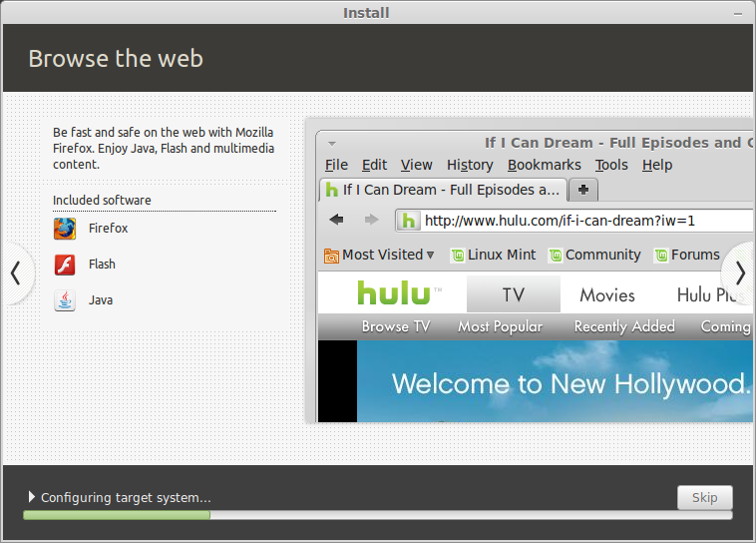The height and width of the screenshot is (543, 756).
Task: Open the Help menu in Firefox screenshot
Action: pyautogui.click(x=656, y=165)
